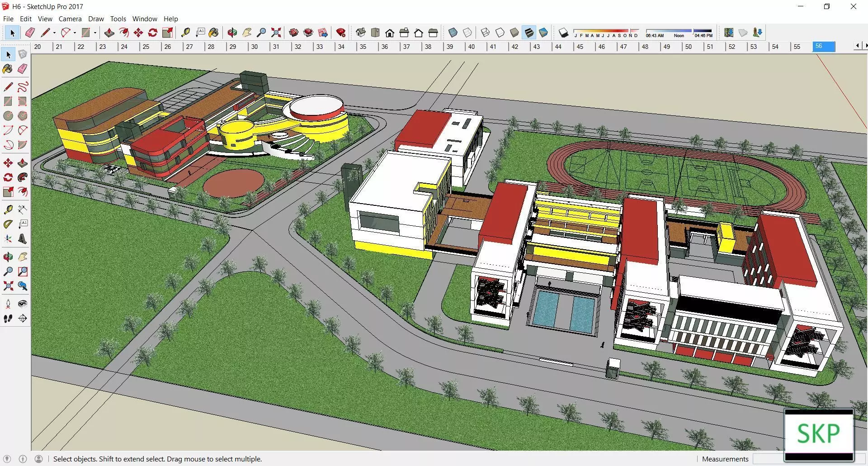
Task: Select the Eraser tool in top toolbar
Action: [x=30, y=33]
